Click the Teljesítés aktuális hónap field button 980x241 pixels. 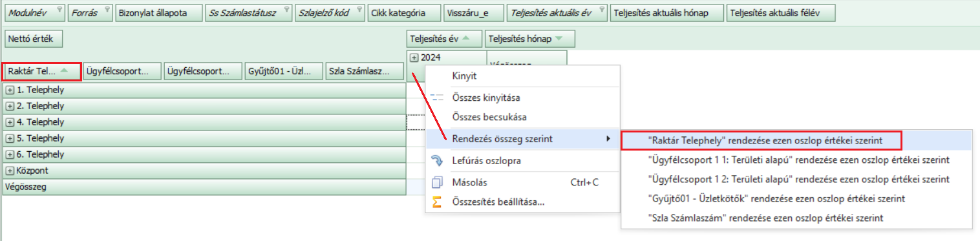pos(667,13)
